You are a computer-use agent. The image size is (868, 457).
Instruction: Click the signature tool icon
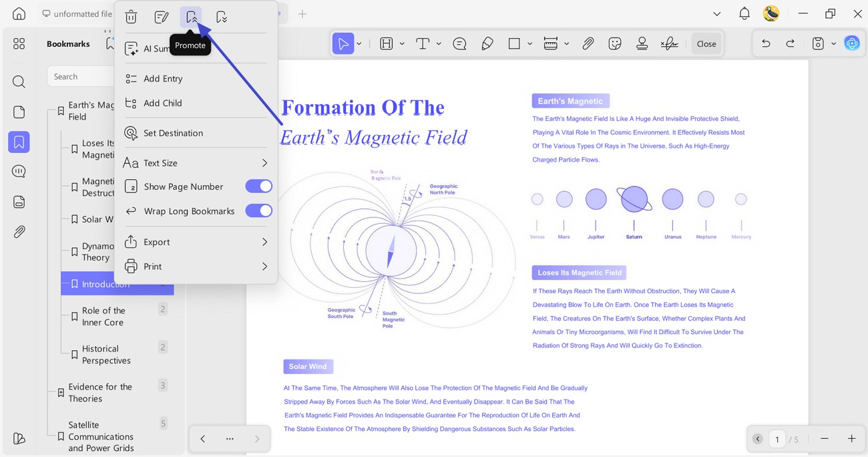pos(669,43)
